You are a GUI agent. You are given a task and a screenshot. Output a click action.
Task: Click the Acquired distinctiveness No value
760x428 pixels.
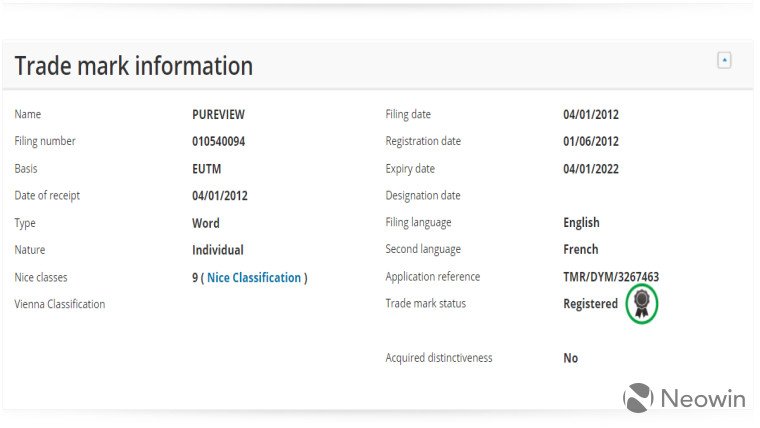[570, 358]
